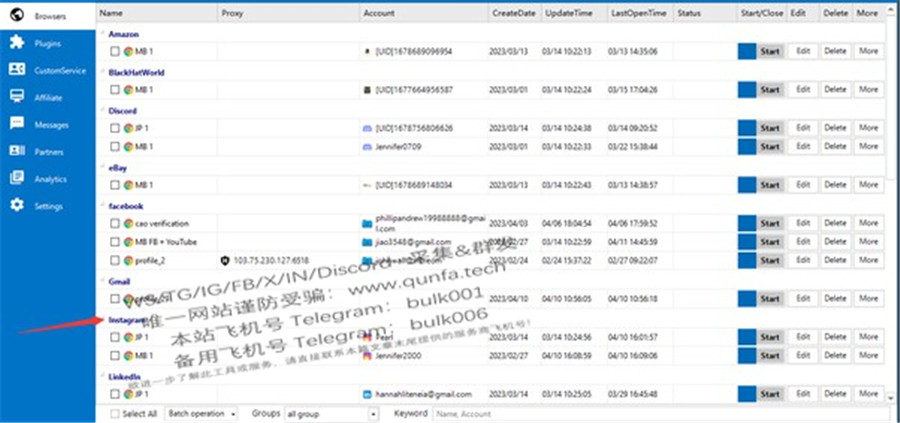Click Chrome icon of cao verification profile
Screen dimensions: 900x423
click(128, 223)
